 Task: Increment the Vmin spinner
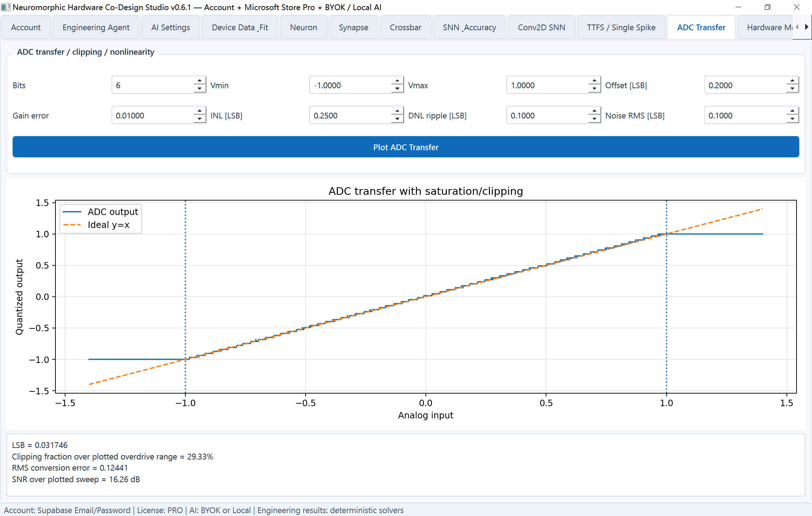[397, 81]
